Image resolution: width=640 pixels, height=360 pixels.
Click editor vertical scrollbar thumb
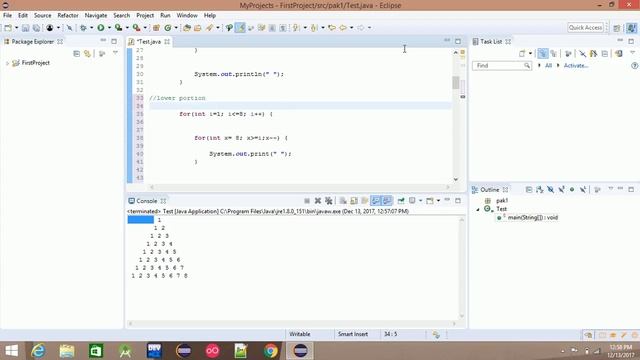(456, 82)
